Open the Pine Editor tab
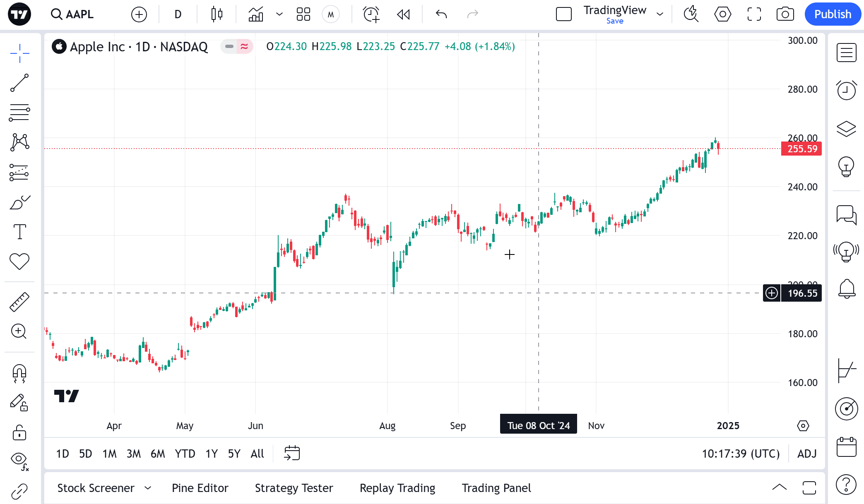This screenshot has height=504, width=864. (x=200, y=488)
